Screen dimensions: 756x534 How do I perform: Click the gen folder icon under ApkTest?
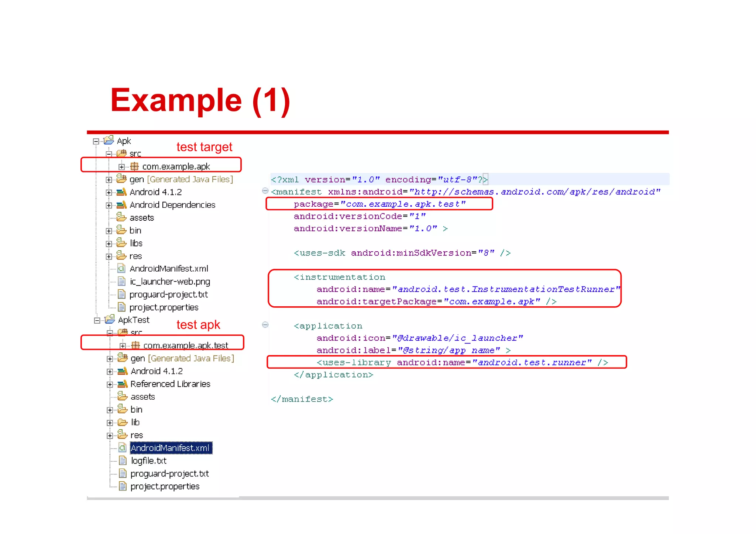tap(123, 358)
